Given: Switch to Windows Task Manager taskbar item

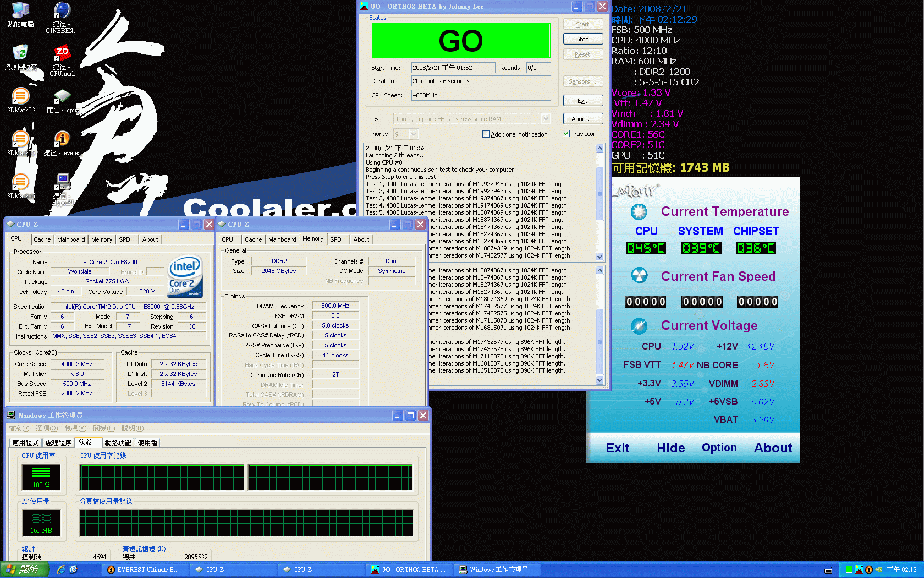Looking at the screenshot, I should coord(496,570).
